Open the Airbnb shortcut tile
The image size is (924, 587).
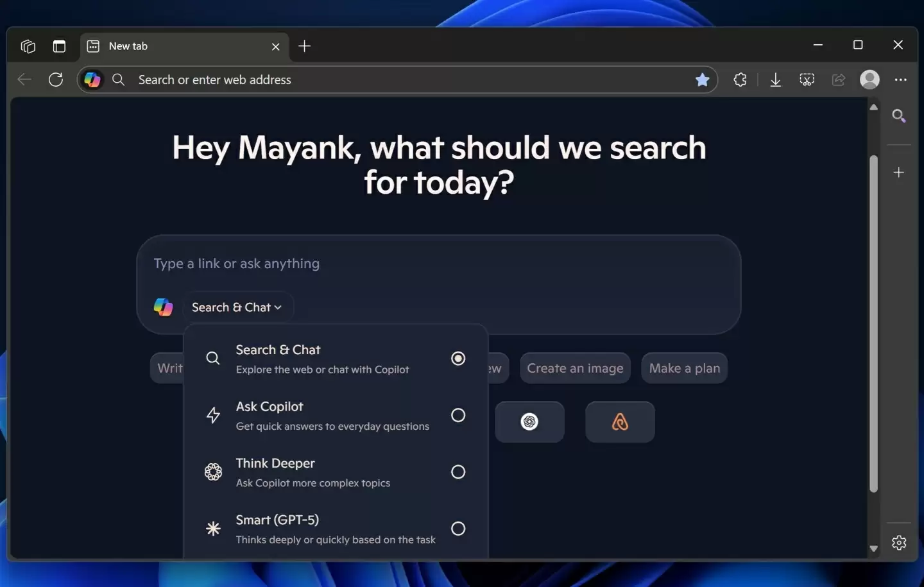coord(620,421)
